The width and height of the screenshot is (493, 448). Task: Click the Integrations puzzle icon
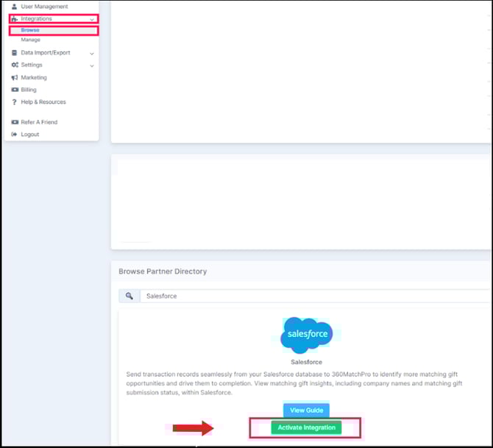click(x=14, y=19)
